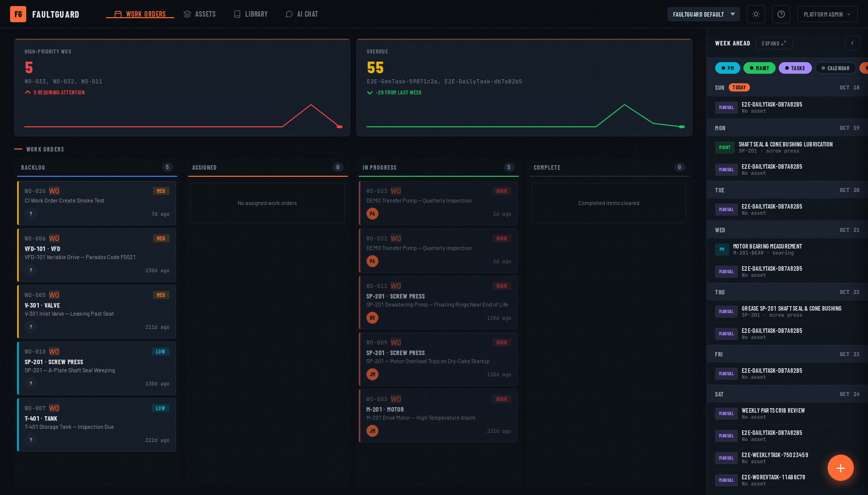
Task: Toggle the MAINT filter chip
Action: pos(759,68)
